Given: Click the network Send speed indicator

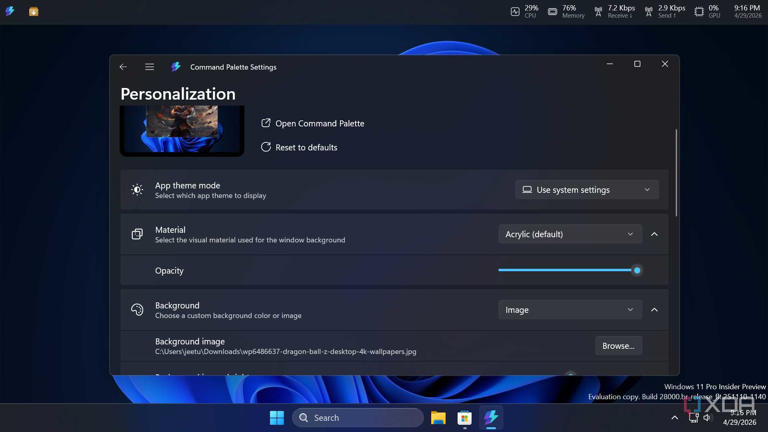Looking at the screenshot, I should pos(665,11).
